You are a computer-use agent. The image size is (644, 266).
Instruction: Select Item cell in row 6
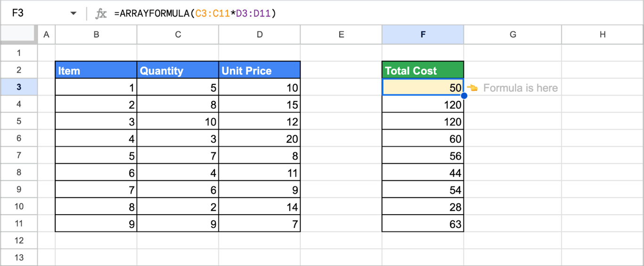click(96, 138)
